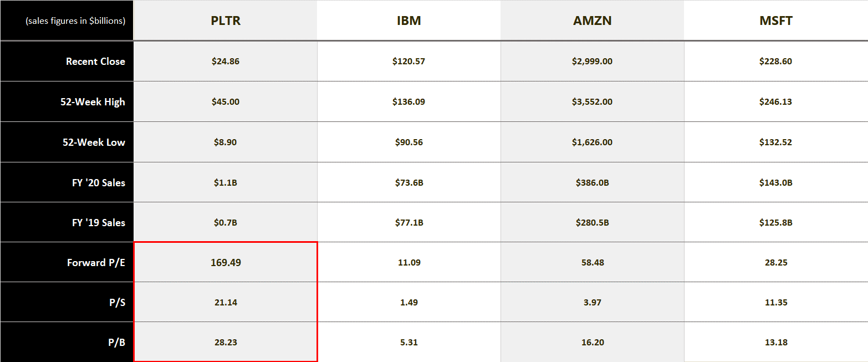This screenshot has width=868, height=362.
Task: Select the MSFT column header
Action: (x=776, y=21)
